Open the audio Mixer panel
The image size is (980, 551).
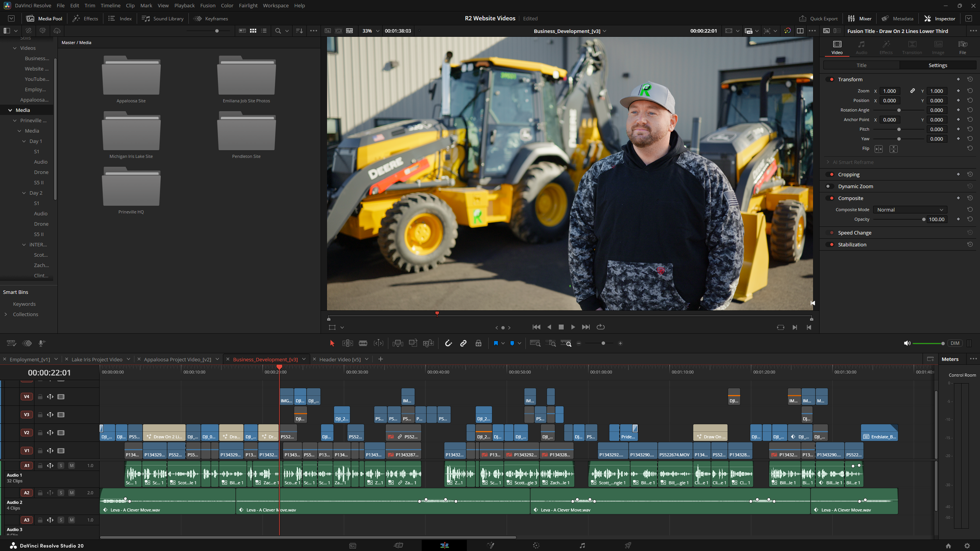[860, 18]
